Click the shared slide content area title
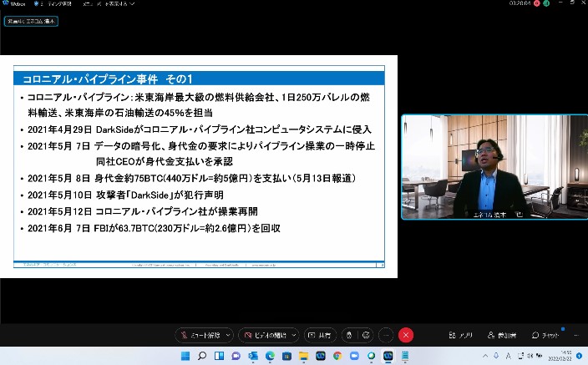588x365 pixels. 107,79
